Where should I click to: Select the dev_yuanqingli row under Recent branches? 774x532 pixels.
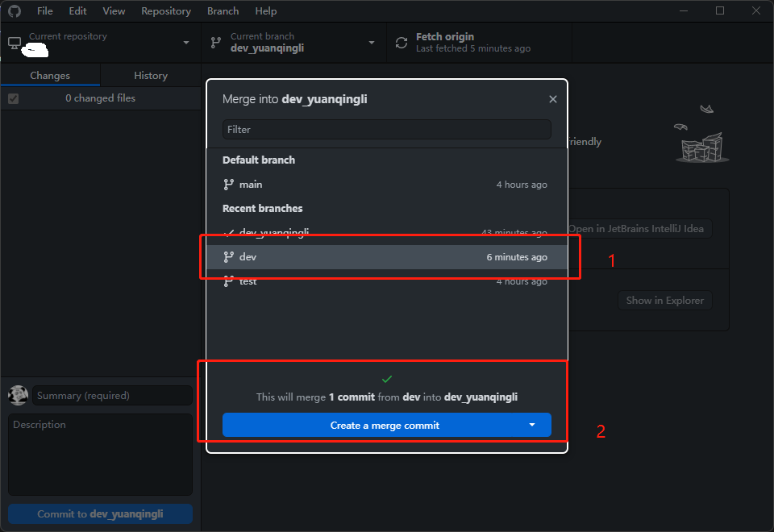click(386, 233)
